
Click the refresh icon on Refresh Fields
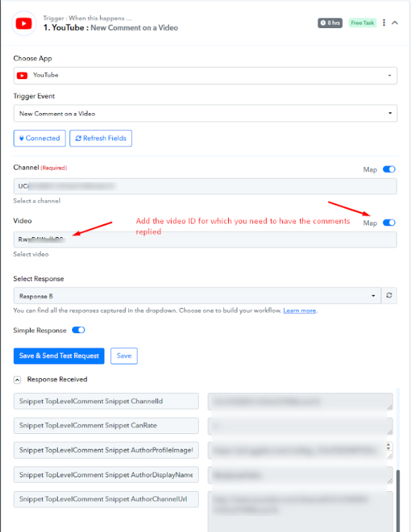tap(78, 138)
